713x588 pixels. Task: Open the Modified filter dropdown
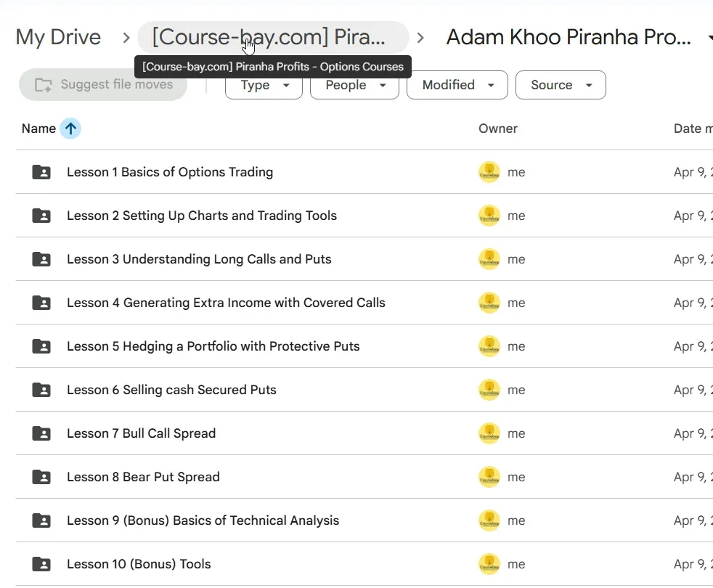point(457,85)
